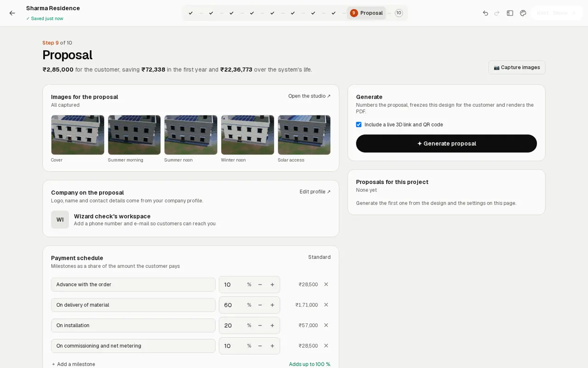Click the 'Adds up to 100 %.' text
588x368 pixels.
pos(310,364)
